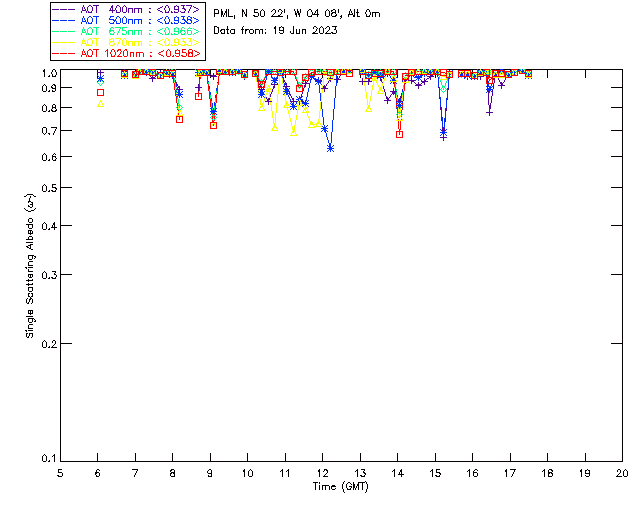Click the yellow AOT 870nm legend line
Image resolution: width=640 pixels, height=512 pixels.
(63, 42)
